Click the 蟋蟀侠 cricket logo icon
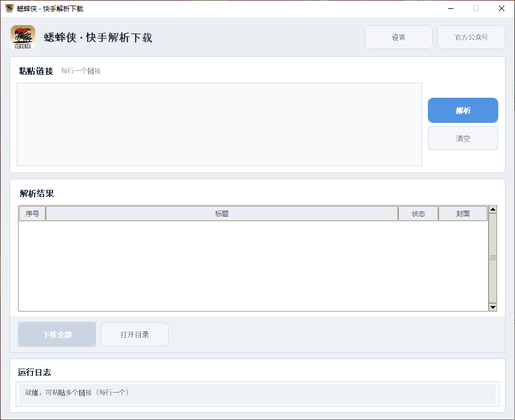The height and width of the screenshot is (420, 515). [x=23, y=37]
